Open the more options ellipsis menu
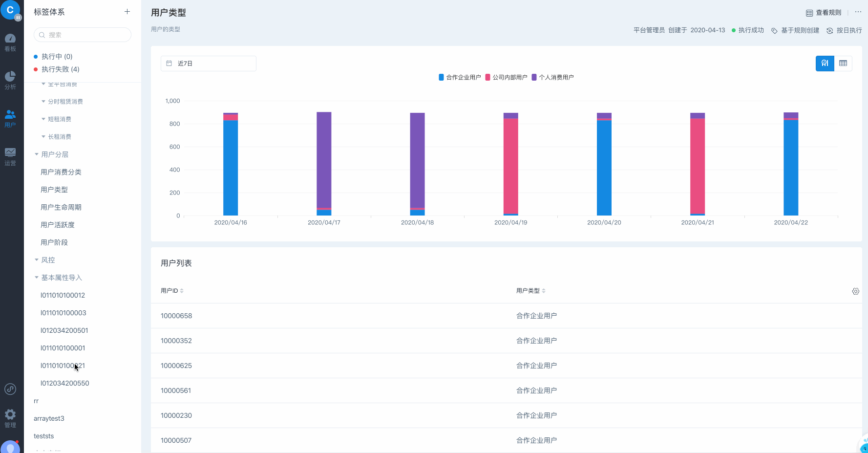Image resolution: width=868 pixels, height=453 pixels. (858, 12)
